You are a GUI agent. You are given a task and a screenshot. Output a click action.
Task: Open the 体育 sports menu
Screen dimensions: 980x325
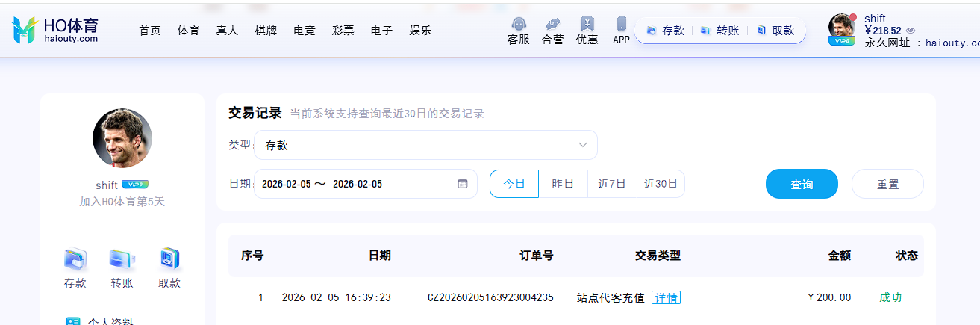tap(188, 31)
